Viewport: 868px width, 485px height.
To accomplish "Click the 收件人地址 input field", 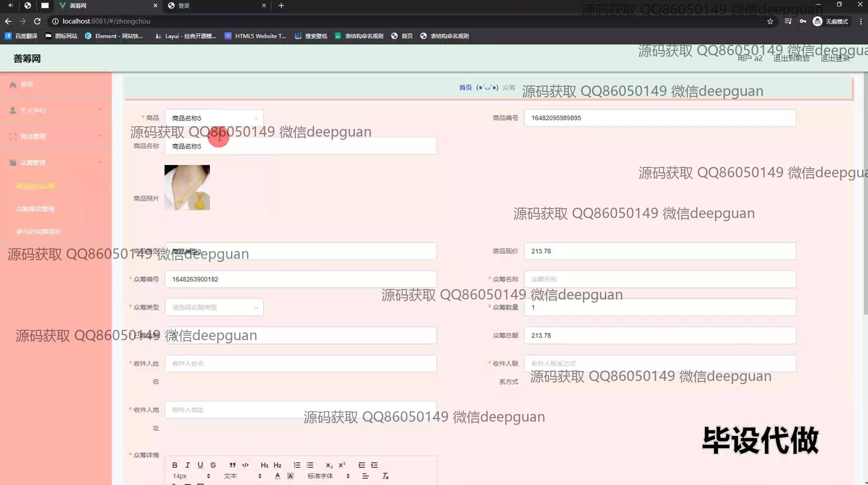I will 301,409.
